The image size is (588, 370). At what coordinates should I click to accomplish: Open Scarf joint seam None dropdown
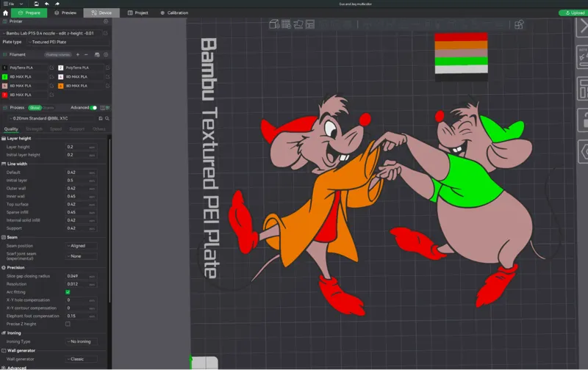click(82, 256)
